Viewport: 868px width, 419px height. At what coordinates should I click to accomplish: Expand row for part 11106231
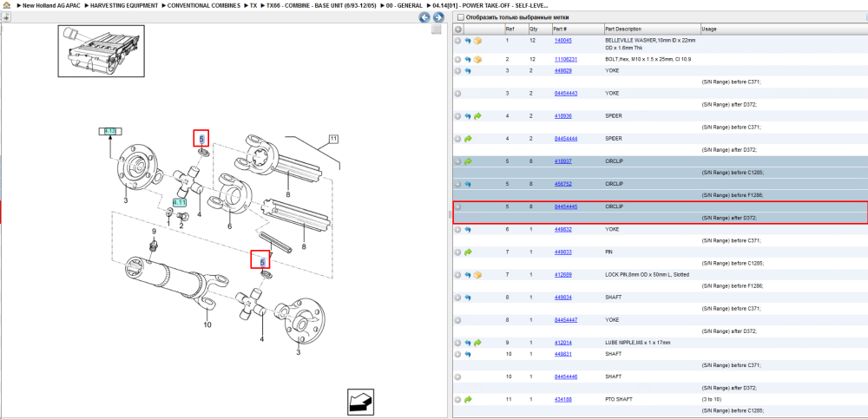pos(457,59)
